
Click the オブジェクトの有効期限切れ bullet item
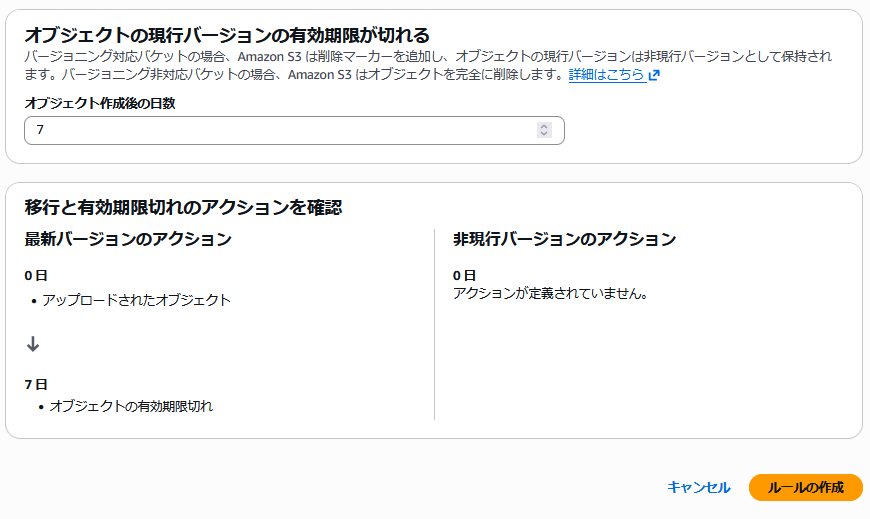tap(131, 406)
